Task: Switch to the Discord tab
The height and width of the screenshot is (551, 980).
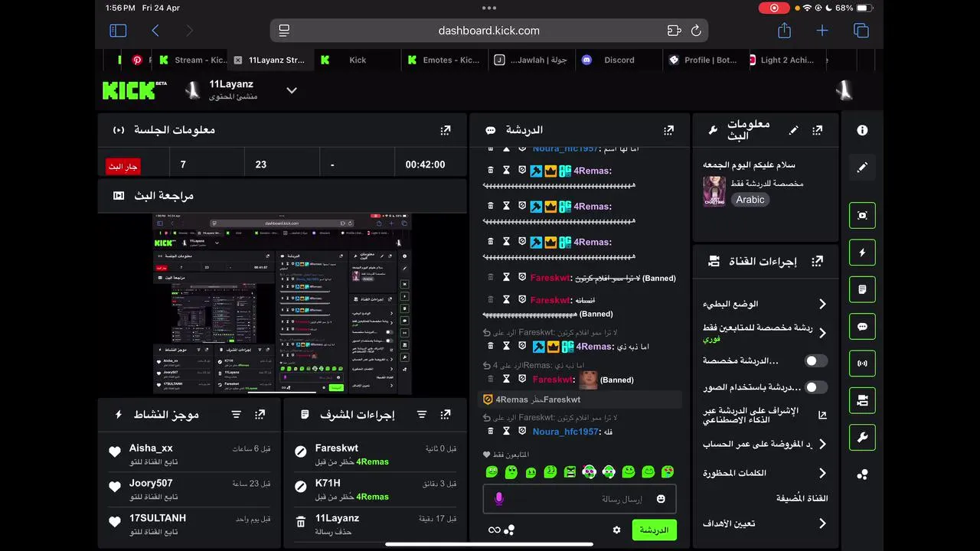Action: click(619, 60)
